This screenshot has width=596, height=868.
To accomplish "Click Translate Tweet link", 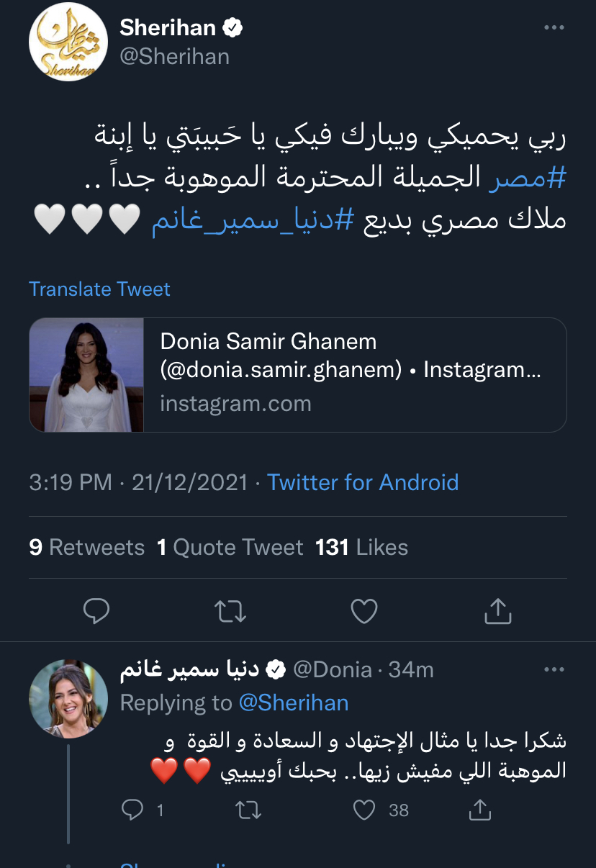I will coord(99,289).
